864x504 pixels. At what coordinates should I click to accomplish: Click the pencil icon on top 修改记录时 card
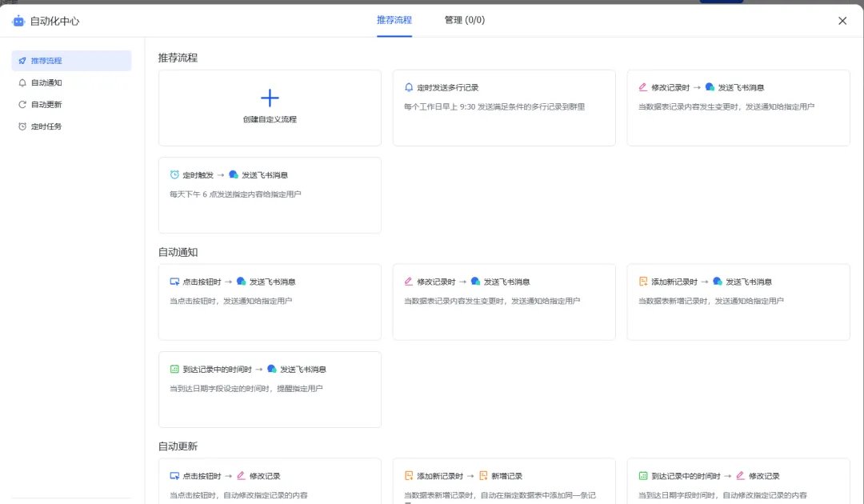click(643, 87)
